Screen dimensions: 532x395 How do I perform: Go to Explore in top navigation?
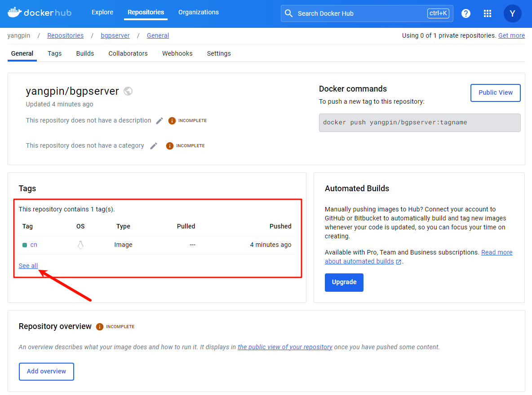[x=102, y=12]
